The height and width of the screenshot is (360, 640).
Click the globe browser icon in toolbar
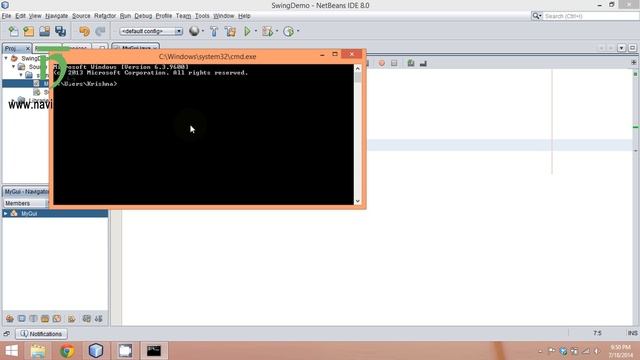(194, 31)
